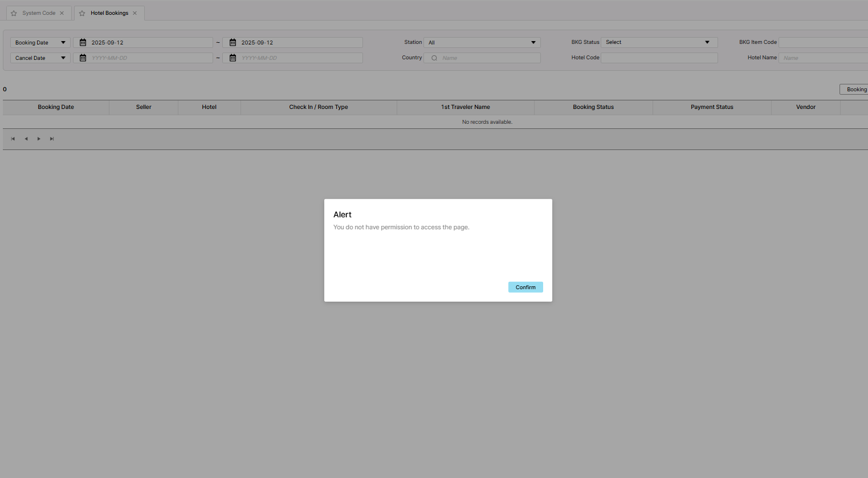Click the BKG Item Code input
Image resolution: width=868 pixels, height=478 pixels.
[x=823, y=42]
